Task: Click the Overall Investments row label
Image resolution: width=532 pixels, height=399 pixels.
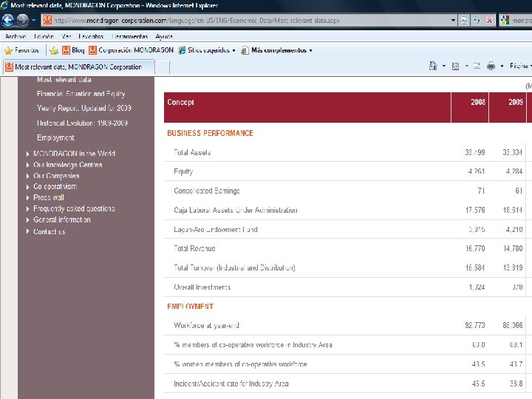Action: pyautogui.click(x=202, y=287)
